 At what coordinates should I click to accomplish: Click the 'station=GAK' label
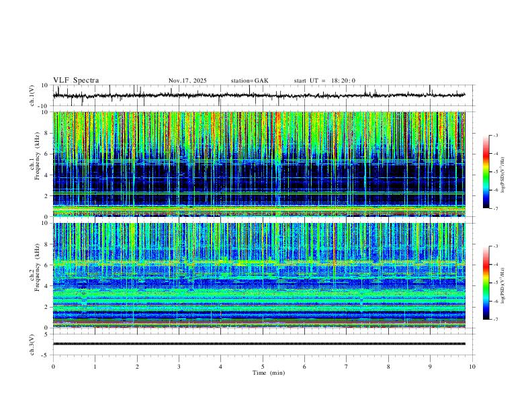coord(249,81)
